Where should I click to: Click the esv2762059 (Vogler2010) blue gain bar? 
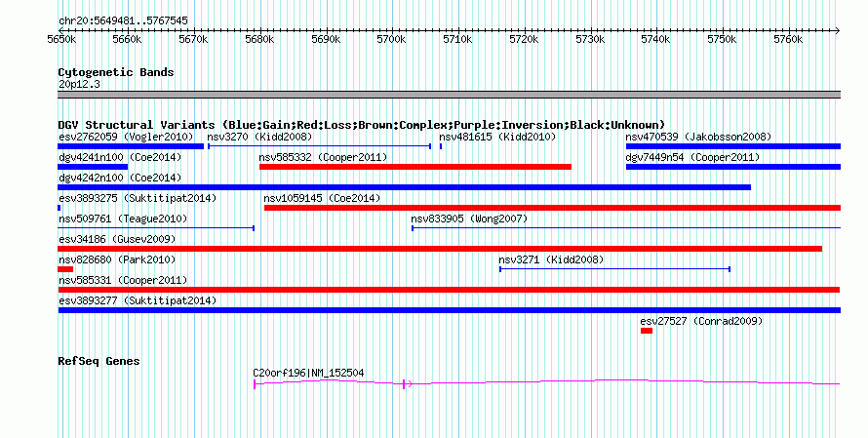131,146
